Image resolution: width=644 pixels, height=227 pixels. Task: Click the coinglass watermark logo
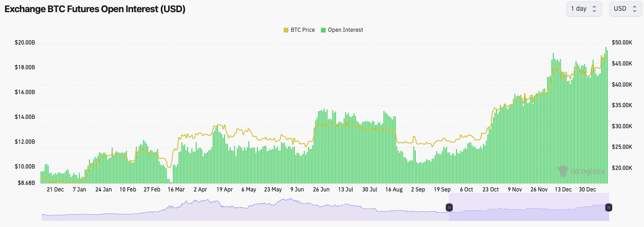[581, 172]
